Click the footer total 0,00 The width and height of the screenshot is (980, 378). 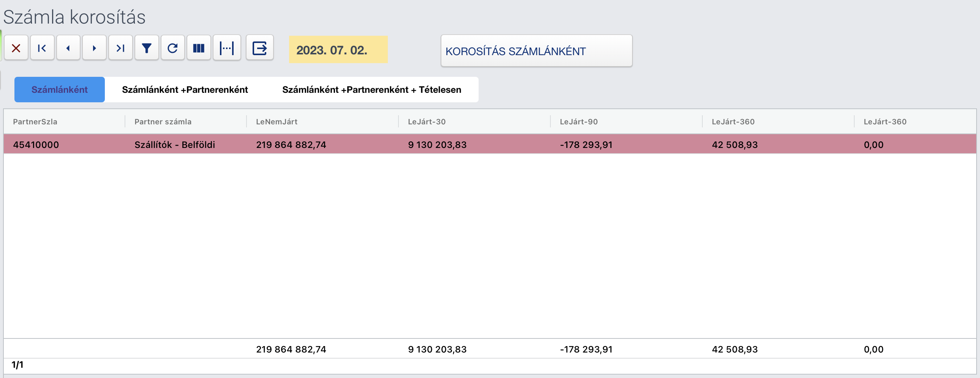874,349
